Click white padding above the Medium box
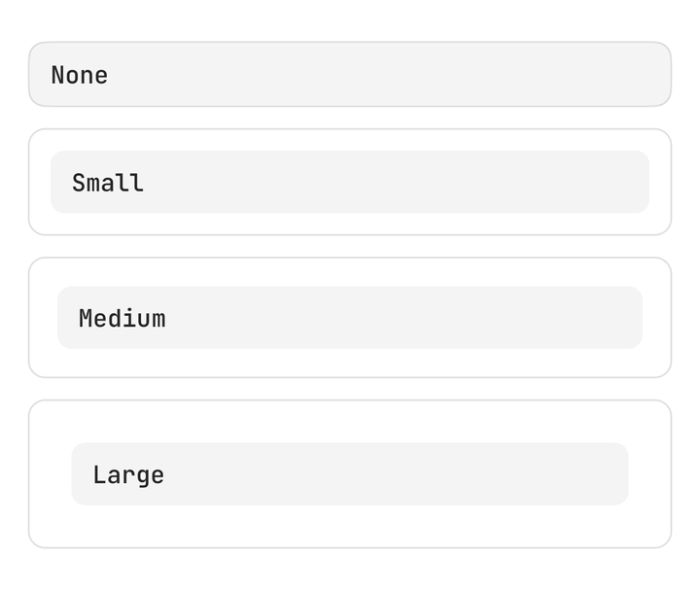 [x=350, y=272]
